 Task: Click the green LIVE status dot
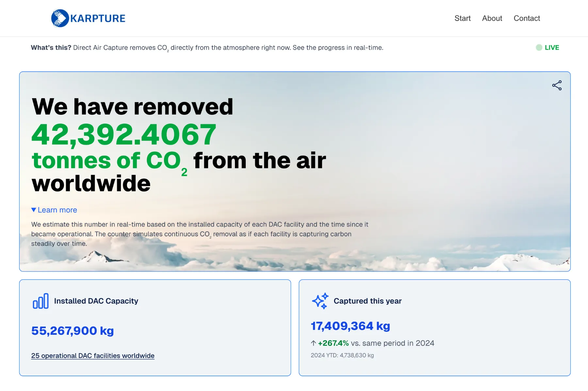(x=539, y=48)
